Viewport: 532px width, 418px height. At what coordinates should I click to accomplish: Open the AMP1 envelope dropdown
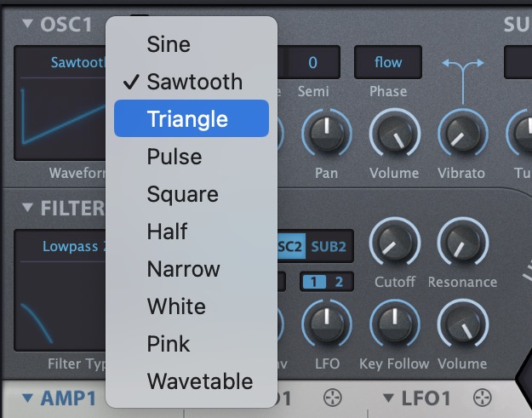(60, 398)
